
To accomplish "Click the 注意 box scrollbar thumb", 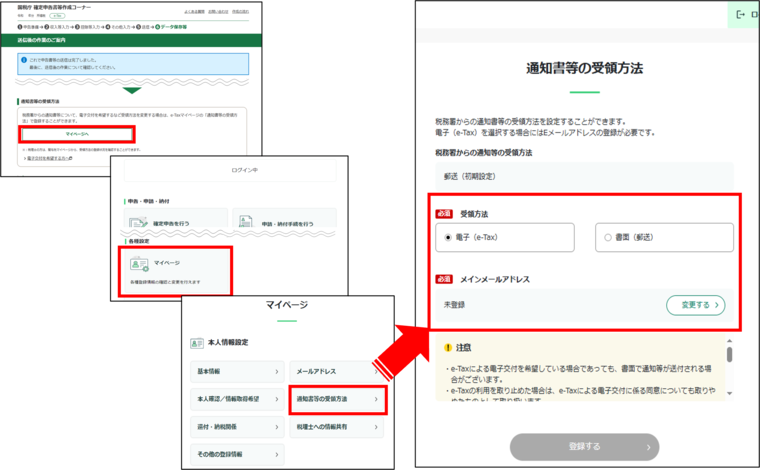I will pyautogui.click(x=729, y=355).
